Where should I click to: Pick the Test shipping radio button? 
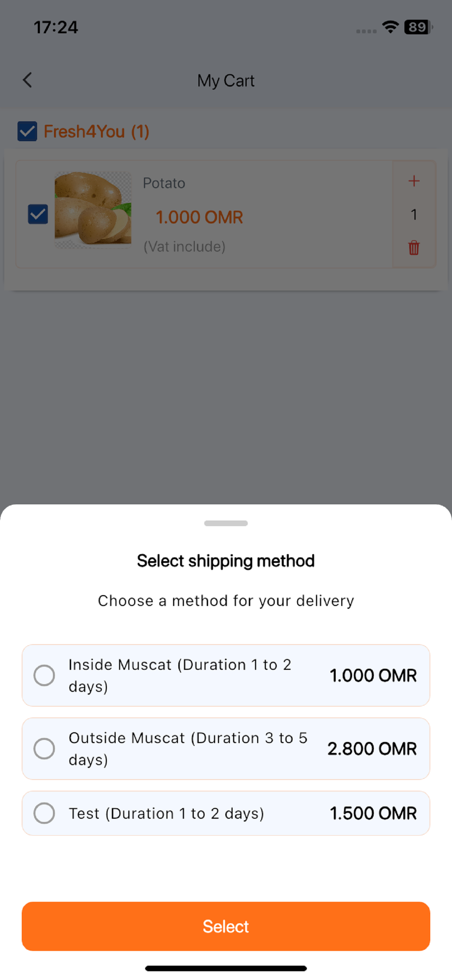tap(44, 813)
